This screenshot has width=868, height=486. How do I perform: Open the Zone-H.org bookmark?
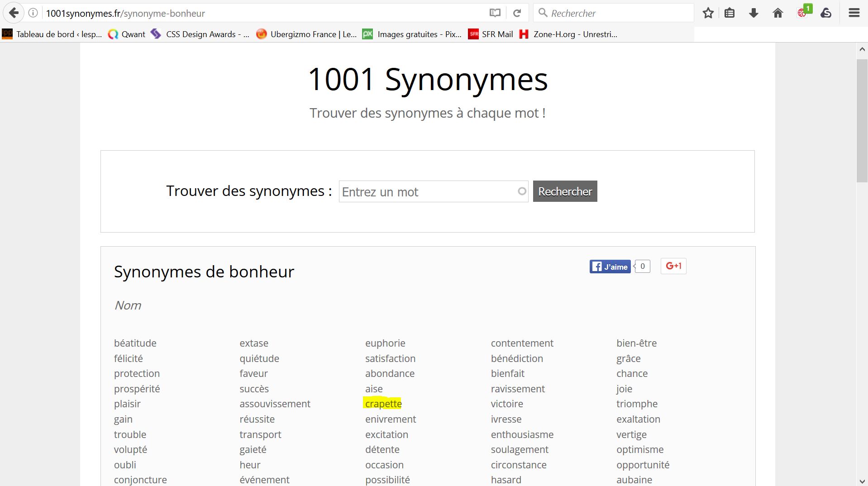[x=569, y=34]
